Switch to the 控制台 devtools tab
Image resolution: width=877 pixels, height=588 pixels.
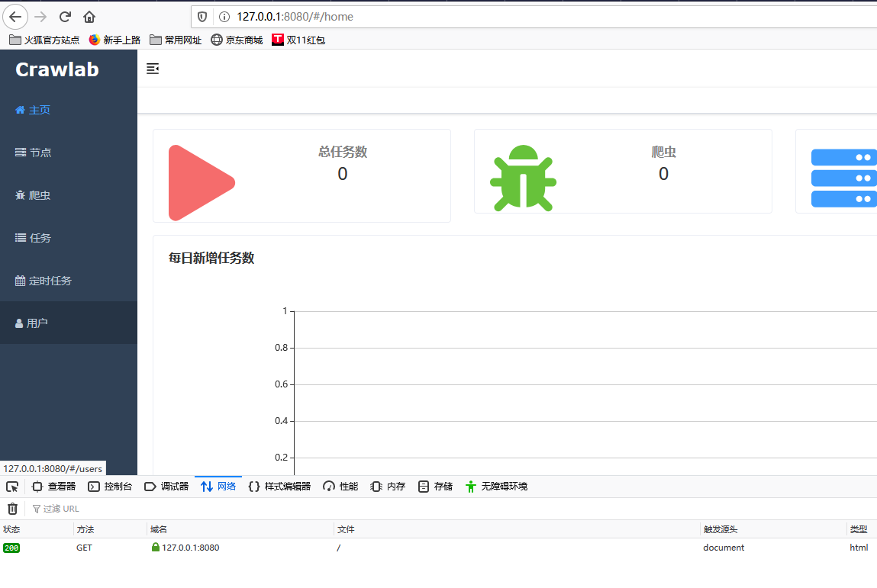point(117,486)
